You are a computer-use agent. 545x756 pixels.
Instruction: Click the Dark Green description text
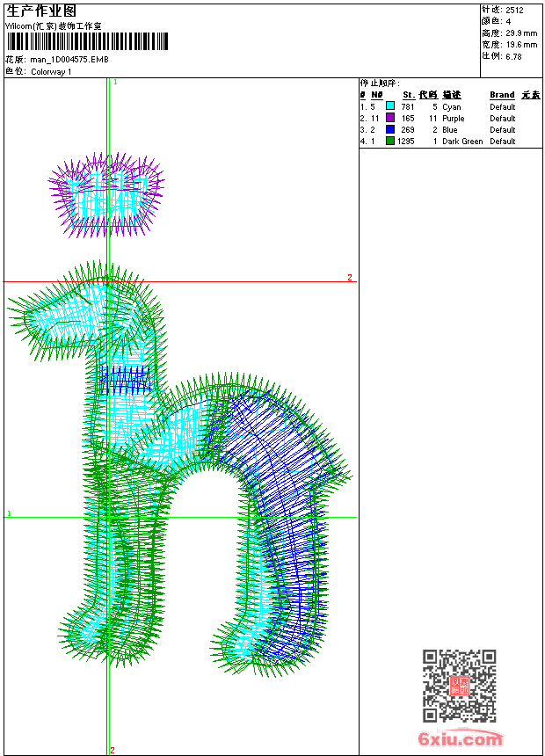462,142
